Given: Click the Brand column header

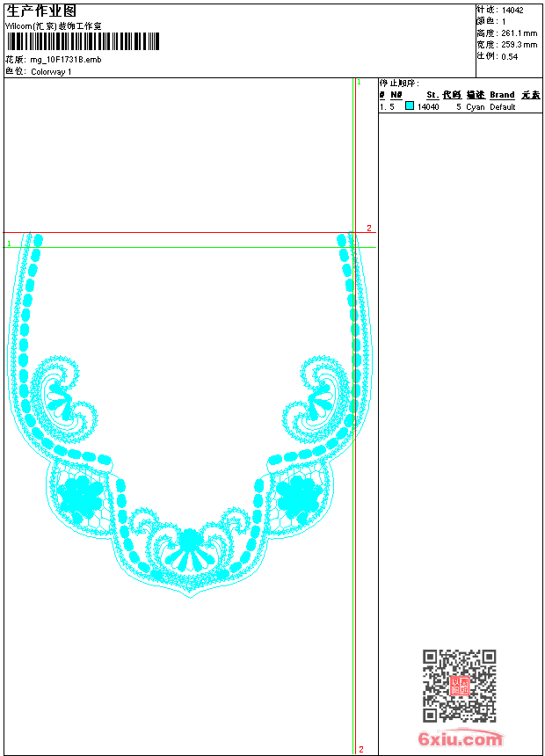Looking at the screenshot, I should [x=502, y=95].
